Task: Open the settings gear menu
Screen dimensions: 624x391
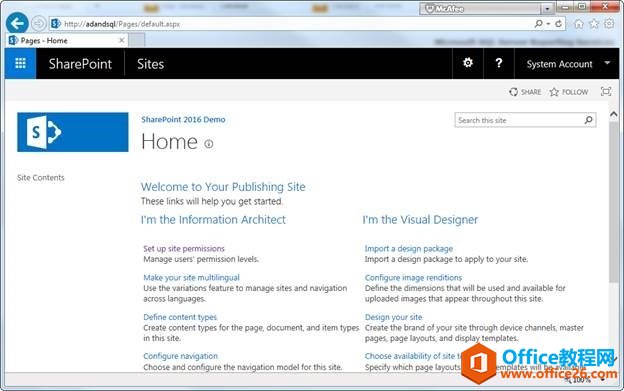Action: [468, 63]
